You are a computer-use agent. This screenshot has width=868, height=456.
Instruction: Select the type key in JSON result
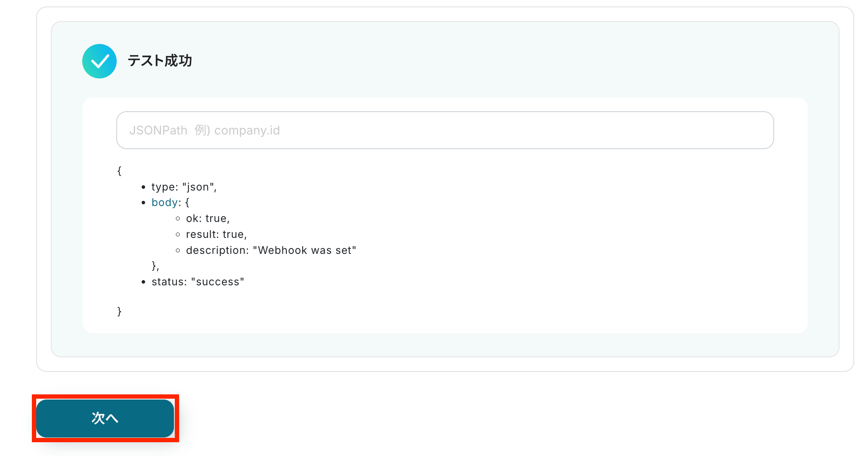coord(163,187)
